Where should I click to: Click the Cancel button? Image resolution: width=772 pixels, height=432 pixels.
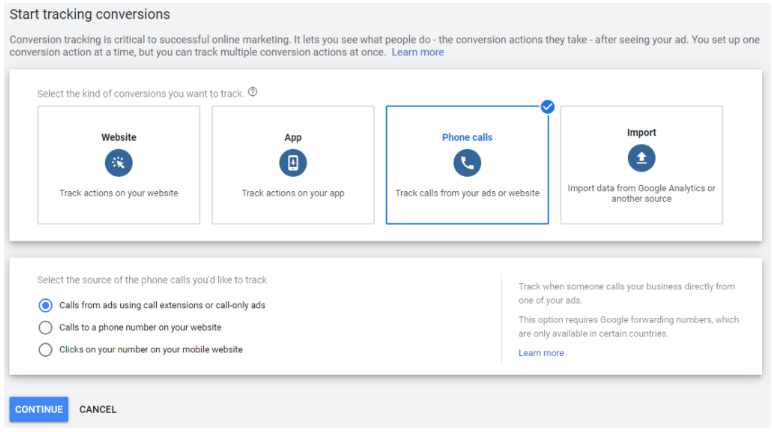pyautogui.click(x=98, y=409)
